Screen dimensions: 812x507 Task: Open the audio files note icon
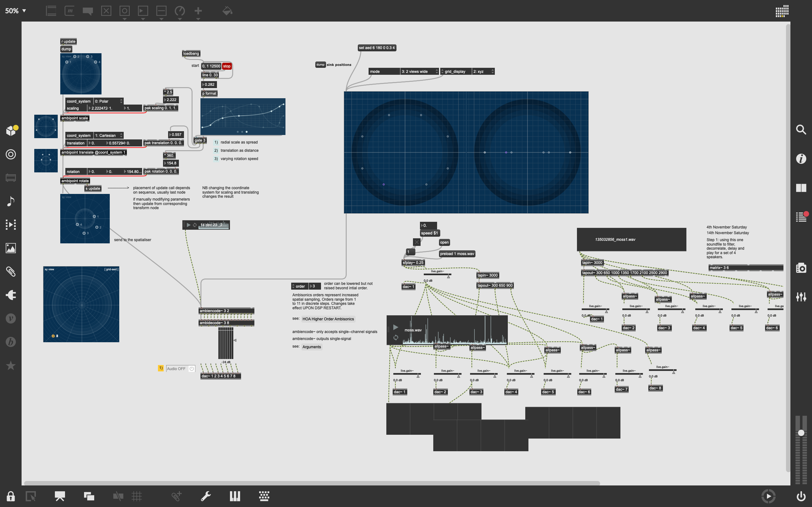10,201
